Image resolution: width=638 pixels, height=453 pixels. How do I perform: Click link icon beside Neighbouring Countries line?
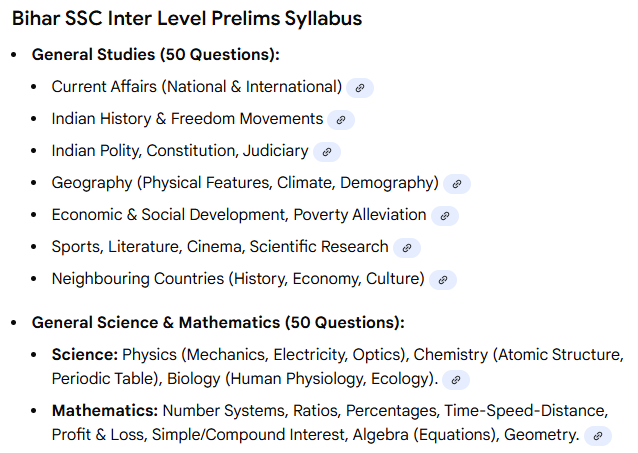443,280
